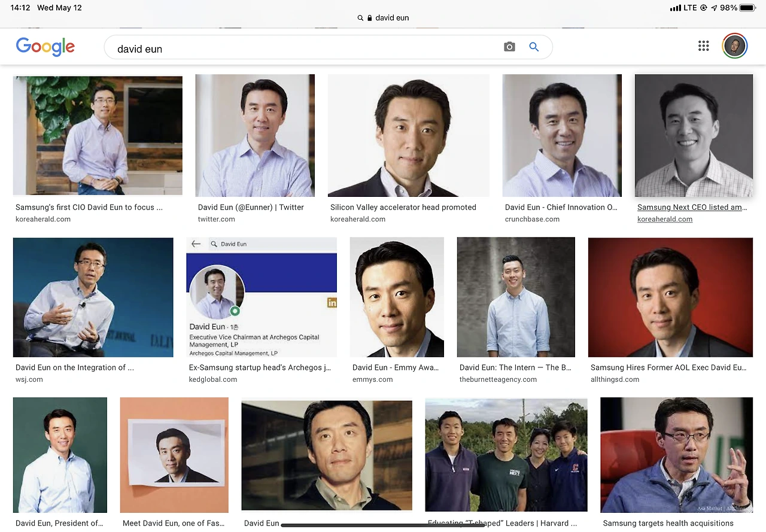
Task: Click the twitter.com source text
Action: click(x=217, y=220)
